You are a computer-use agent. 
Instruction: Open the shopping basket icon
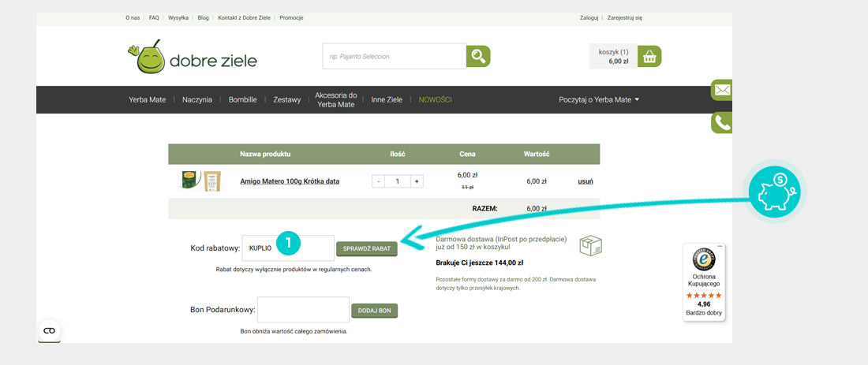[649, 57]
